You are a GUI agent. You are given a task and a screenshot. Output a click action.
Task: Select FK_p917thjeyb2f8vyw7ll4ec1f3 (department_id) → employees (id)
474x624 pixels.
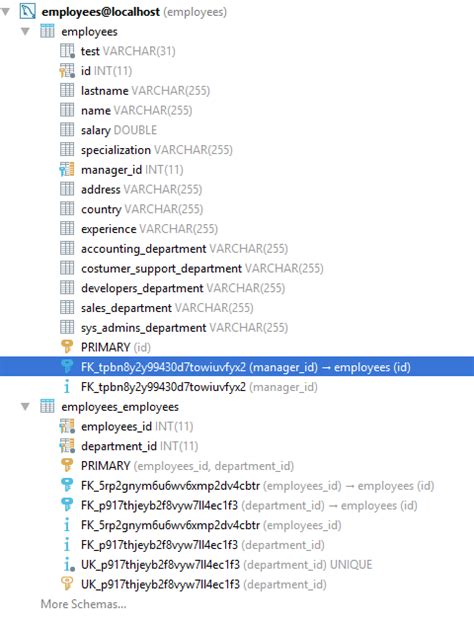249,505
